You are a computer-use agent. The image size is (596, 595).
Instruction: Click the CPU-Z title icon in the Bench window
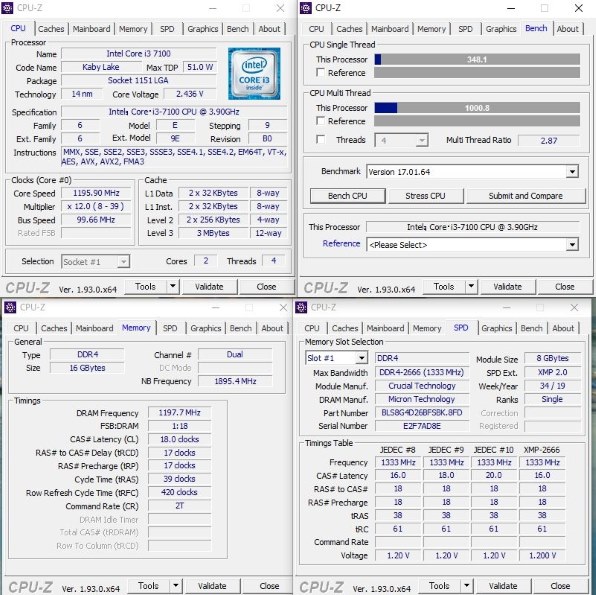[x=306, y=8]
